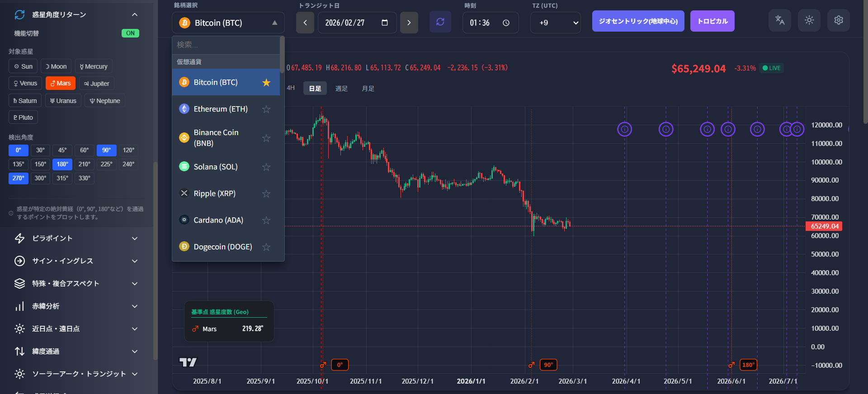Star Solana as favorite
868x394 pixels.
coord(266,167)
